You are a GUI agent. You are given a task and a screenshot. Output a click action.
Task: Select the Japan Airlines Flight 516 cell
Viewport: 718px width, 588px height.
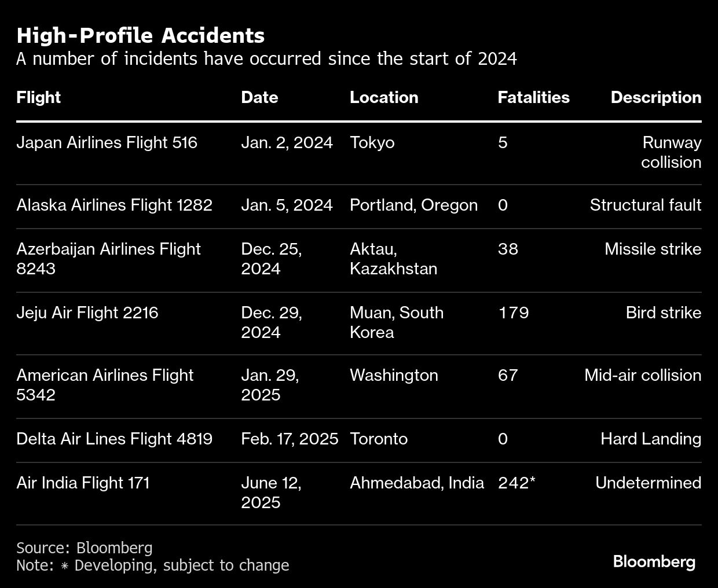[107, 142]
